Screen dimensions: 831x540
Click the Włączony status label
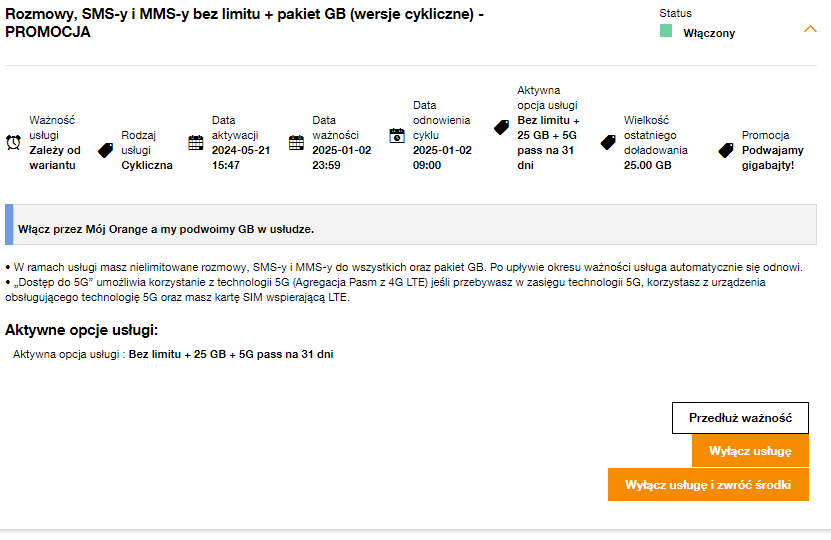pos(709,33)
